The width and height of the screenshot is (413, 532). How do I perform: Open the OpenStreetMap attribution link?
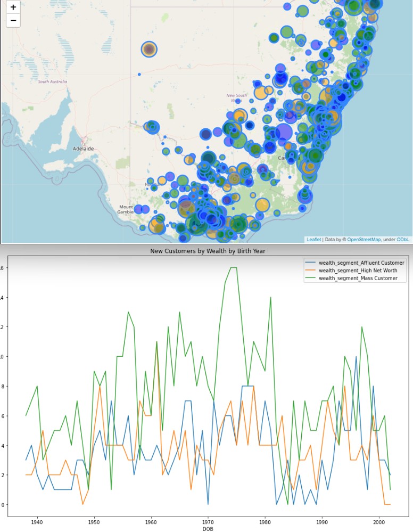click(x=364, y=240)
